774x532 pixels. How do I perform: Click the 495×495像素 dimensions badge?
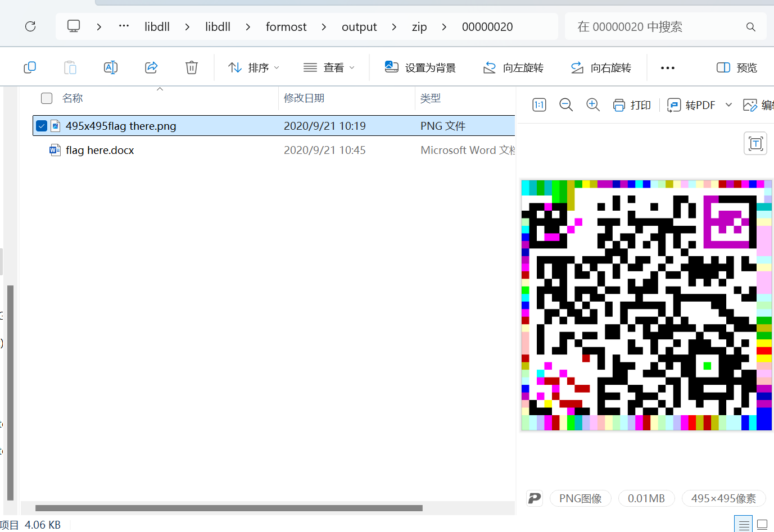click(x=723, y=498)
